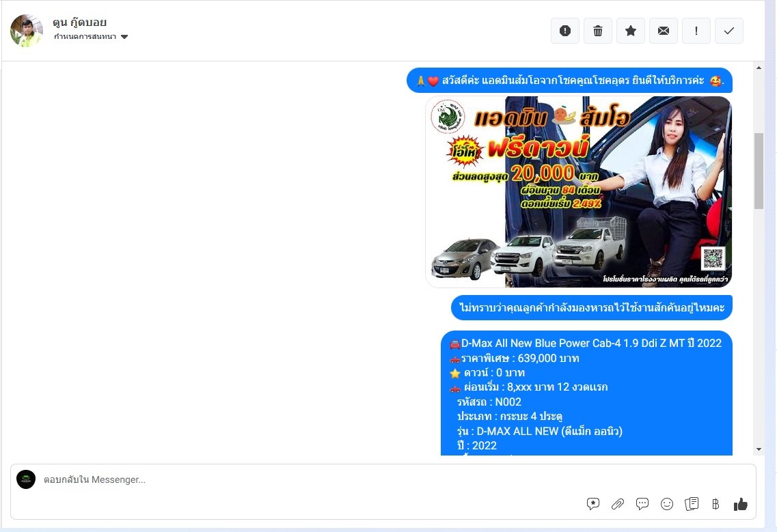Delete the conversation using the trash icon

(x=598, y=31)
